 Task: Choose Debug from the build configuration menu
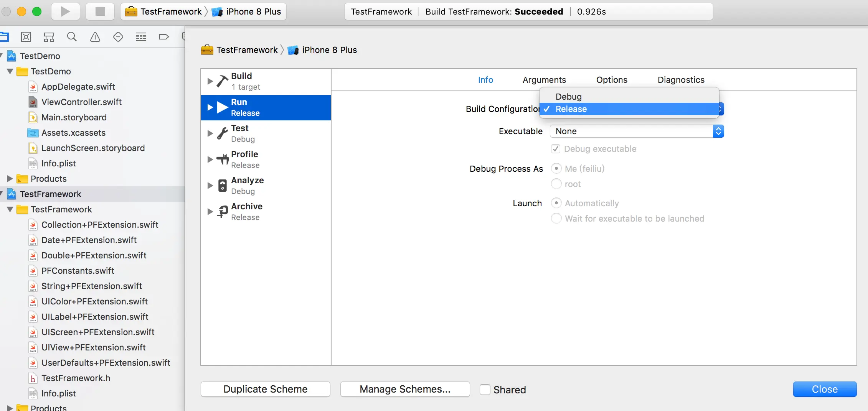point(629,97)
